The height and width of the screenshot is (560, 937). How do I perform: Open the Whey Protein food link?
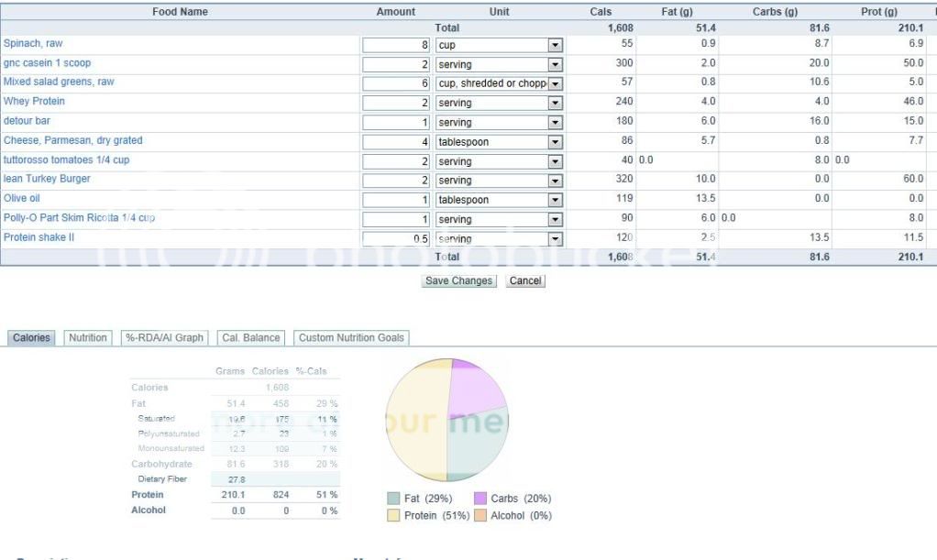[x=34, y=102]
